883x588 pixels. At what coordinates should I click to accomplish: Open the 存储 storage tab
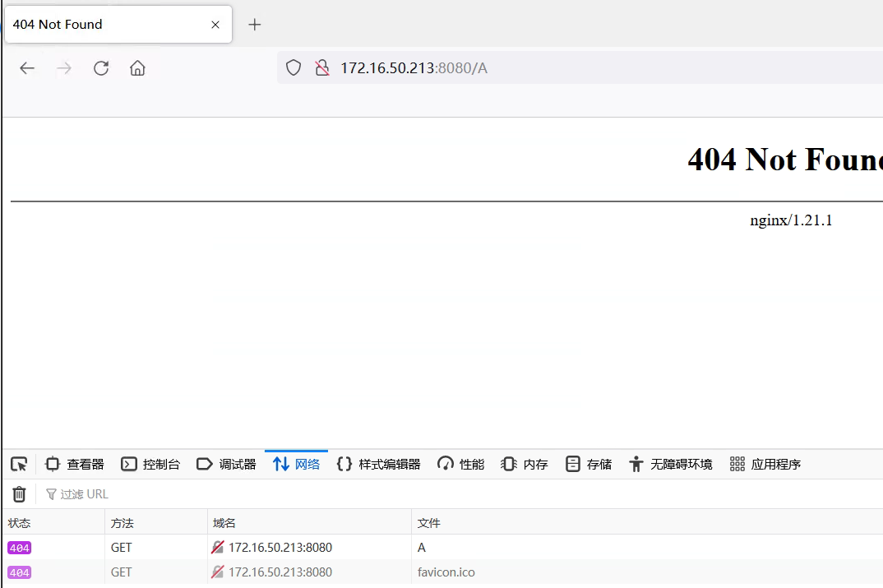point(589,464)
